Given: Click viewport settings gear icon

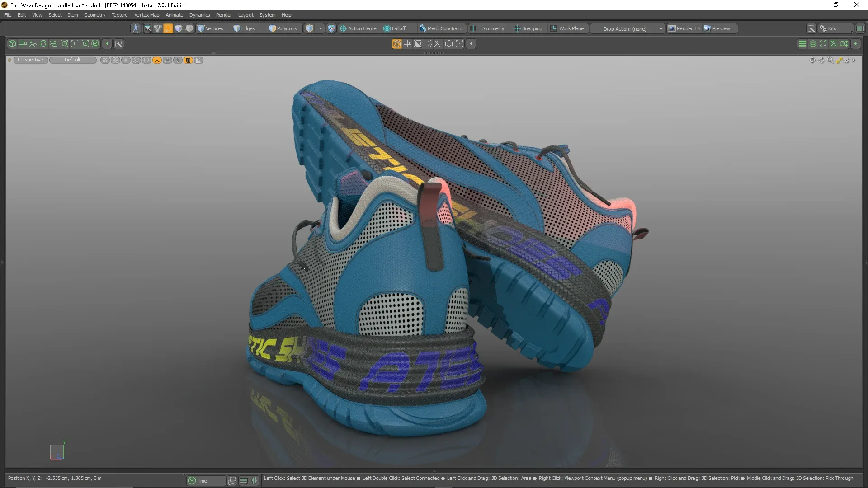Looking at the screenshot, I should tap(847, 61).
